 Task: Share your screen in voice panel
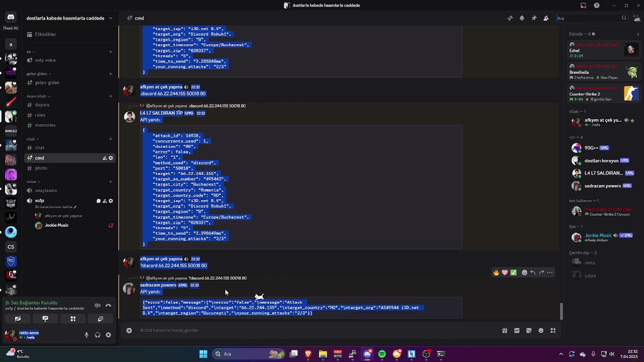[45, 319]
